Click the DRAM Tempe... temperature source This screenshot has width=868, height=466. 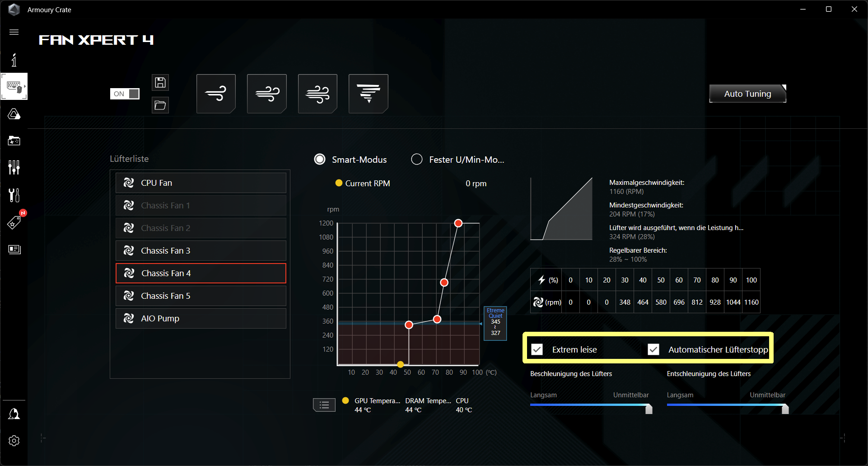coord(428,405)
